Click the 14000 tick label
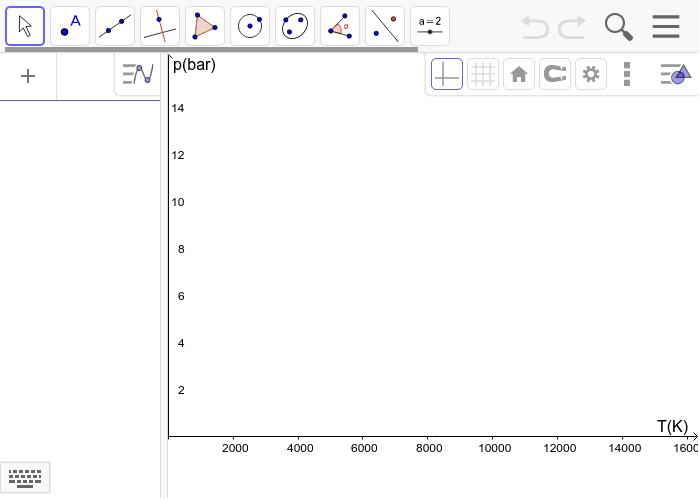This screenshot has width=700, height=500. (625, 448)
